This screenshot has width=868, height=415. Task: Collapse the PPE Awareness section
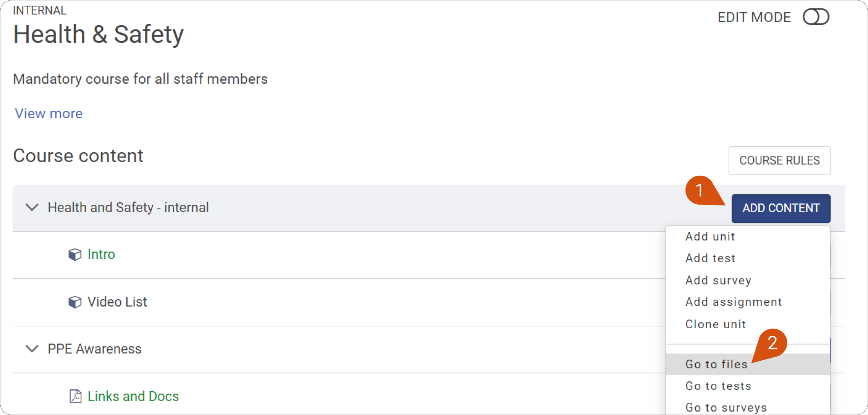(x=32, y=349)
